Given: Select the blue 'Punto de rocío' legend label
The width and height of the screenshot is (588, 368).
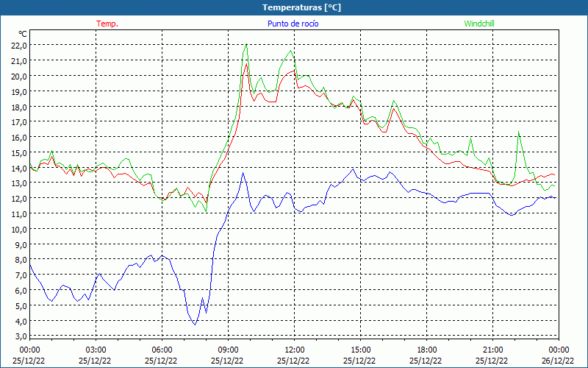Looking at the screenshot, I should (293, 24).
